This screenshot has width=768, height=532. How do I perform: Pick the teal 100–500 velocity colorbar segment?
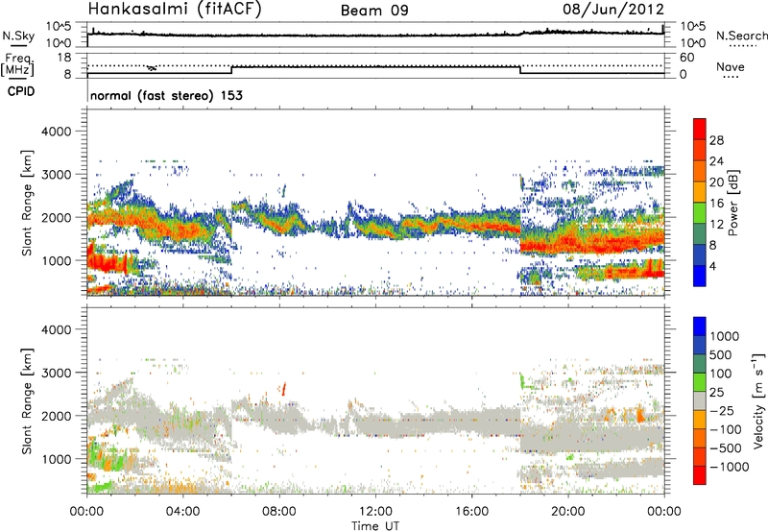(700, 364)
